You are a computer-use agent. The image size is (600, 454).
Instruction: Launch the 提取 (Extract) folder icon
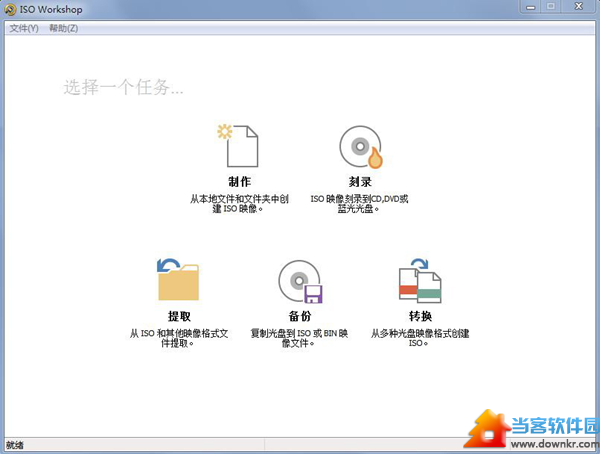coord(178,279)
